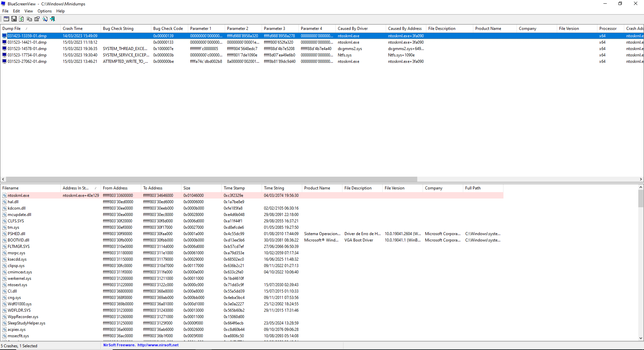Viewport: 644px width, 350px height.
Task: Open the Help menu
Action: click(x=60, y=11)
